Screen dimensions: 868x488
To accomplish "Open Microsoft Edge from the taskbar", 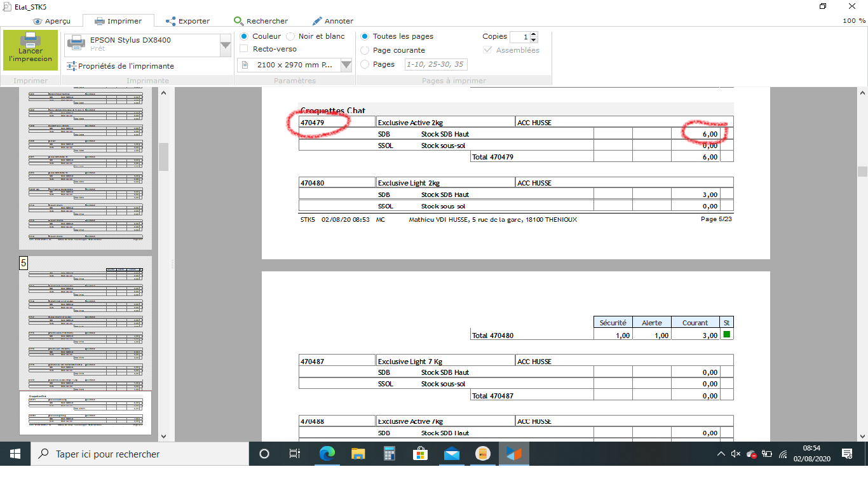I will coord(327,454).
